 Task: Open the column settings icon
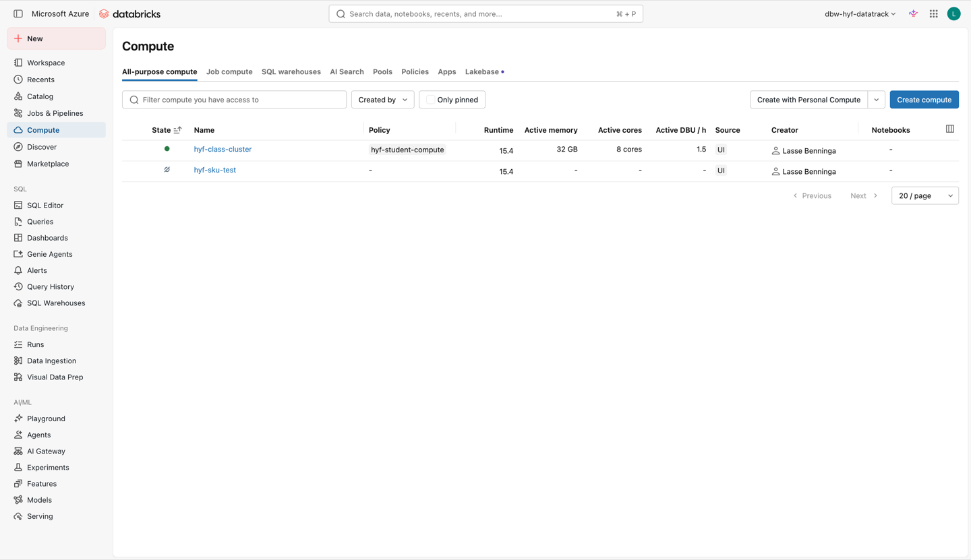(x=949, y=129)
